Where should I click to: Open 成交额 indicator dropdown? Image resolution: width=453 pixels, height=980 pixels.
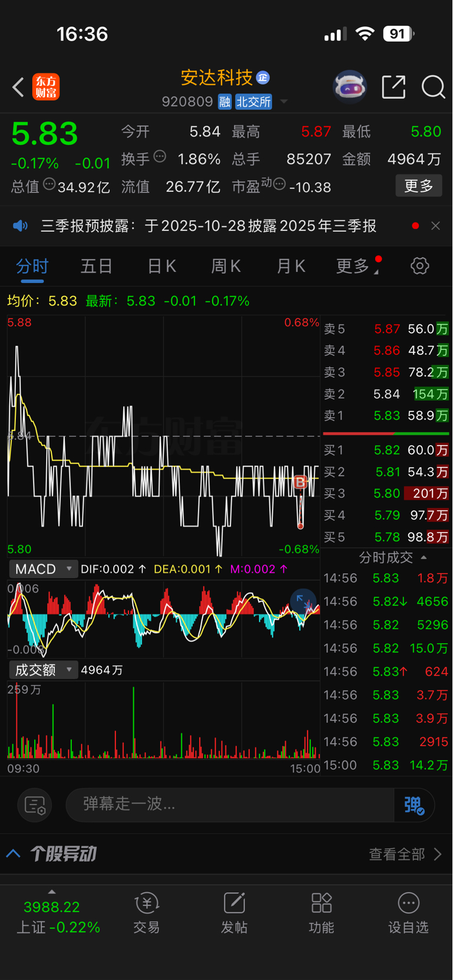(x=43, y=670)
